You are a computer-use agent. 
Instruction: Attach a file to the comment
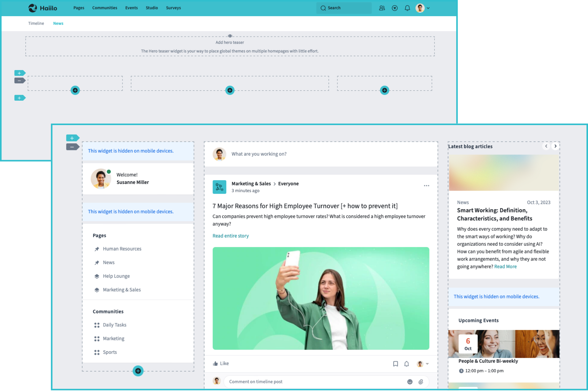coord(421,382)
